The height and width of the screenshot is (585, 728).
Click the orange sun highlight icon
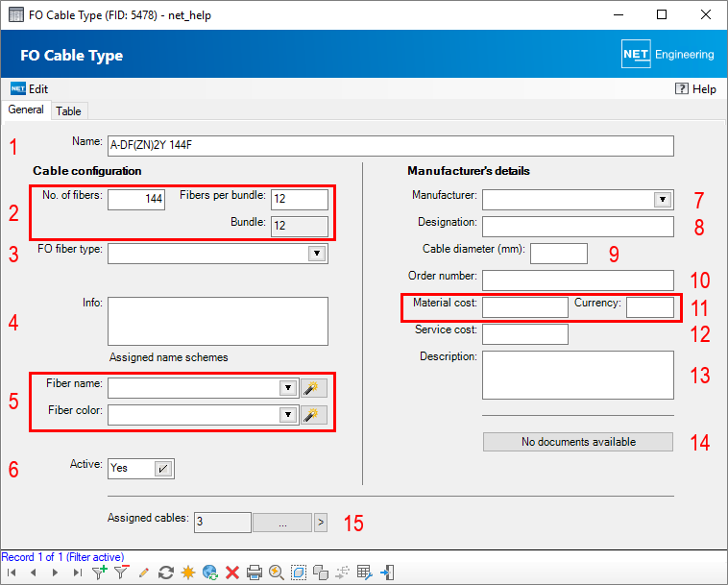tap(188, 573)
